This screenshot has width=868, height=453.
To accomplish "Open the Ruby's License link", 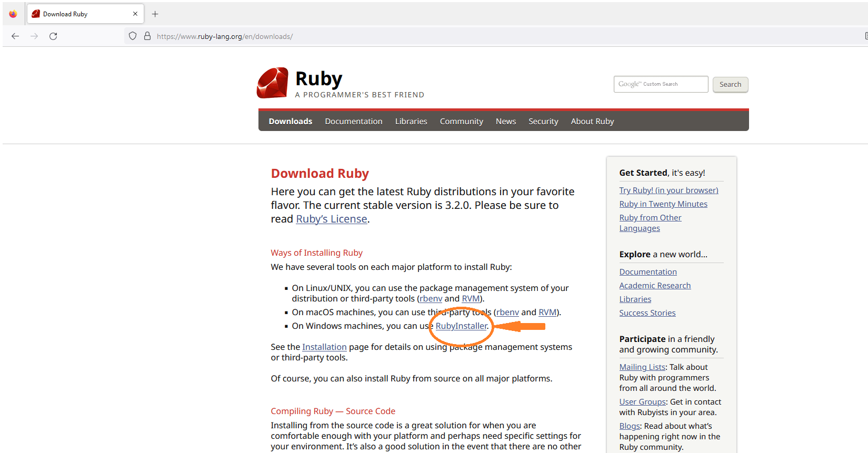I will pyautogui.click(x=332, y=219).
